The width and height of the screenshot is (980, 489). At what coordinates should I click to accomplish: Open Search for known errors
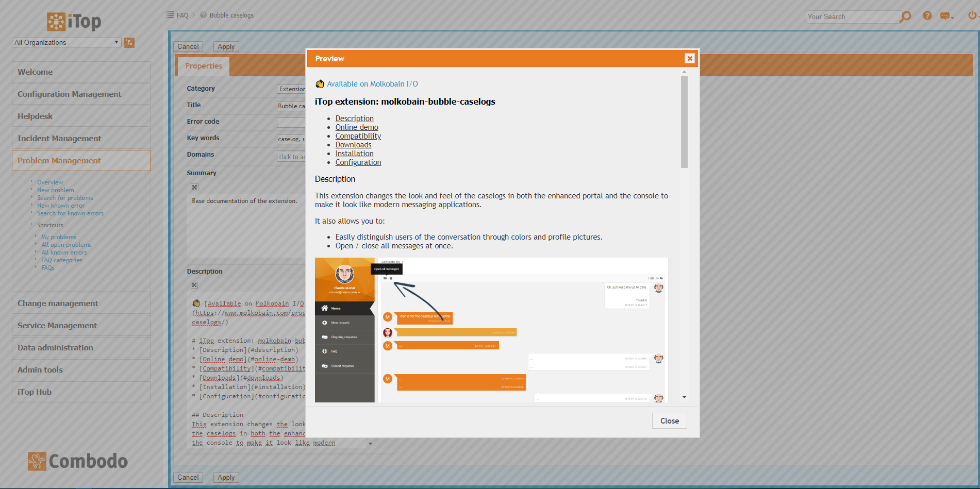pyautogui.click(x=70, y=213)
